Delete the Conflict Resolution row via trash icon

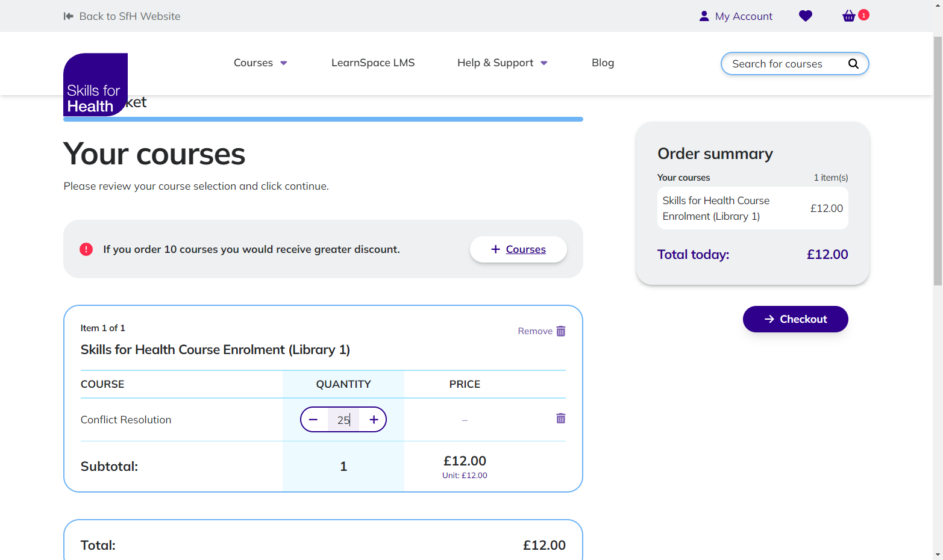(x=560, y=418)
